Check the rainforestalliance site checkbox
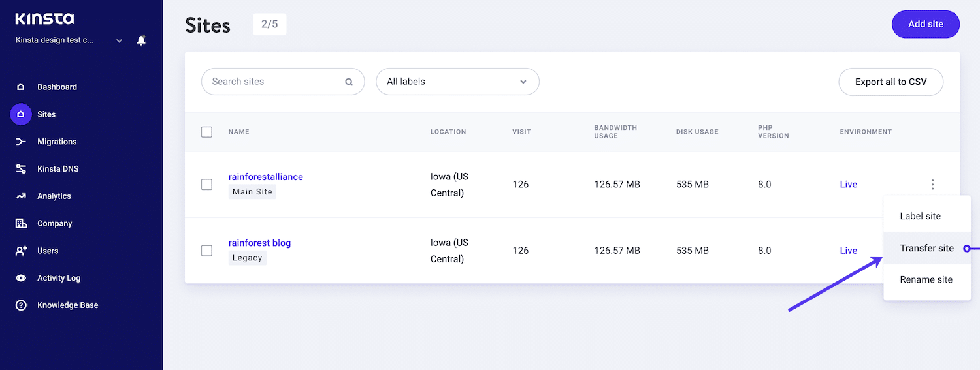 coord(206,185)
